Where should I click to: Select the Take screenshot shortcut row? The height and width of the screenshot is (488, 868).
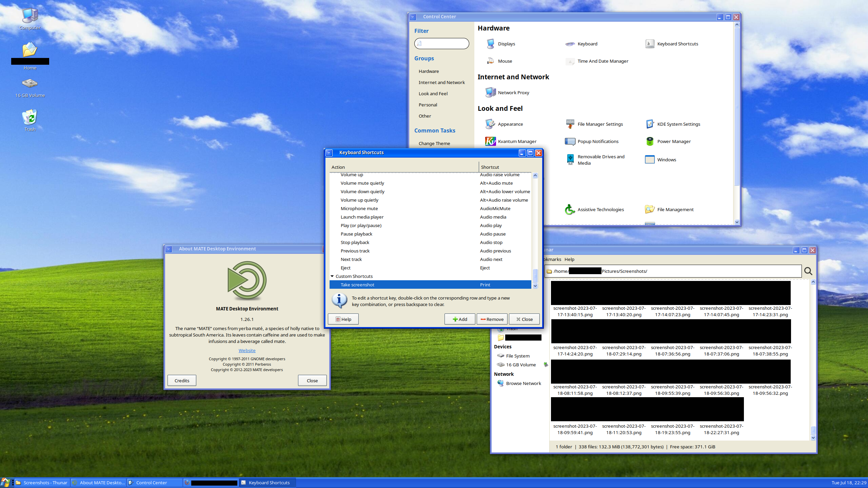(x=430, y=285)
